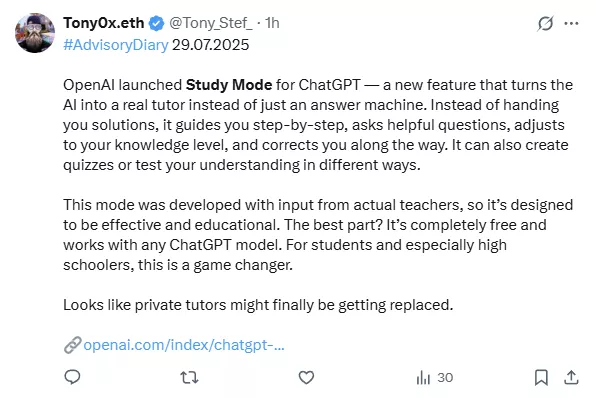Screen dimensions: 596x398
Task: Repost this tweet with the arrows icon
Action: [x=189, y=377]
